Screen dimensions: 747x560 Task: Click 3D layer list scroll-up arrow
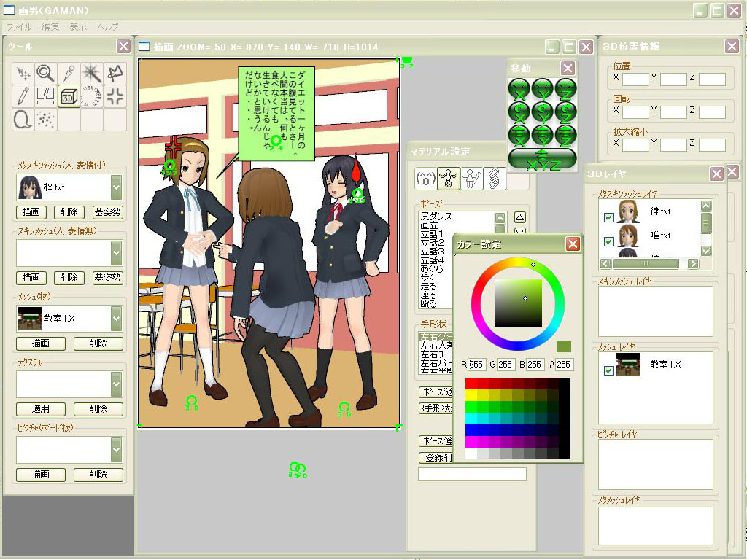click(706, 206)
